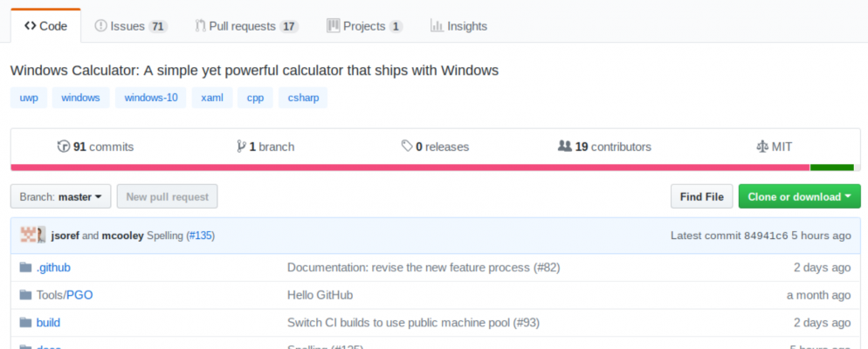Click the MIT license scale icon

pos(761,147)
